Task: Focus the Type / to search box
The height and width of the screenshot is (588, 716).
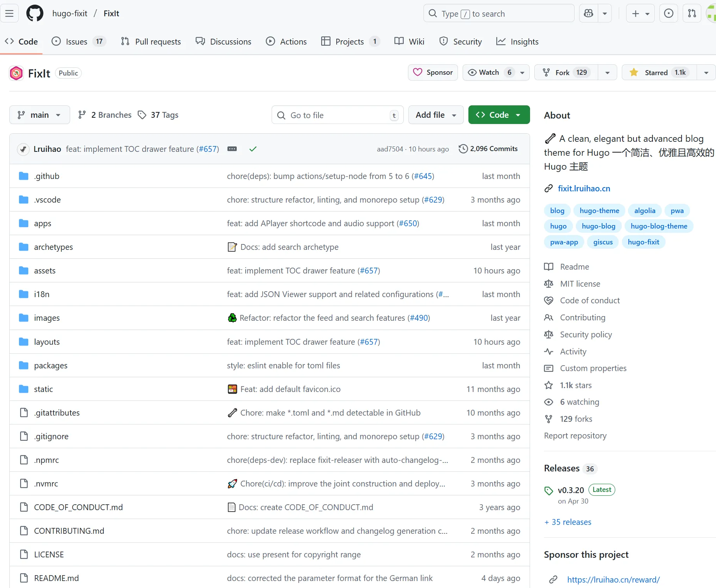Action: pos(499,14)
